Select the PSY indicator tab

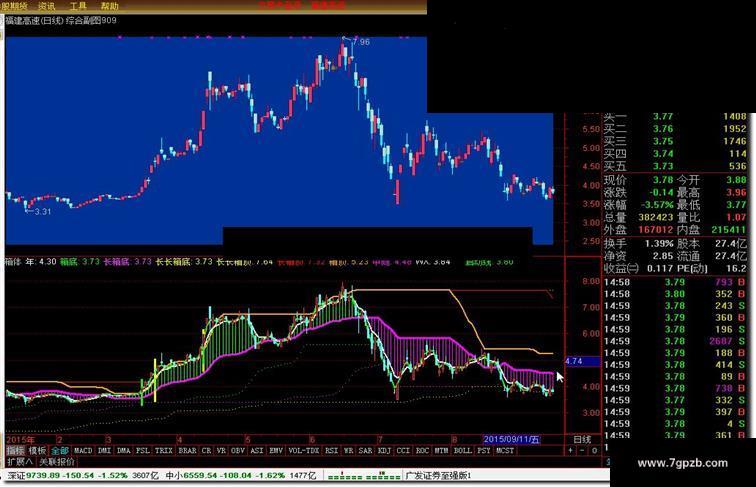tap(484, 451)
